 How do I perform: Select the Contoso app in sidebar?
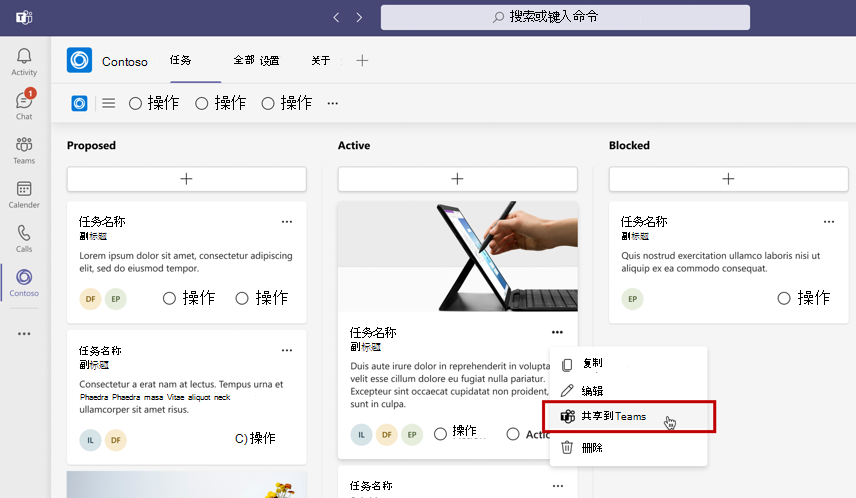pyautogui.click(x=24, y=282)
